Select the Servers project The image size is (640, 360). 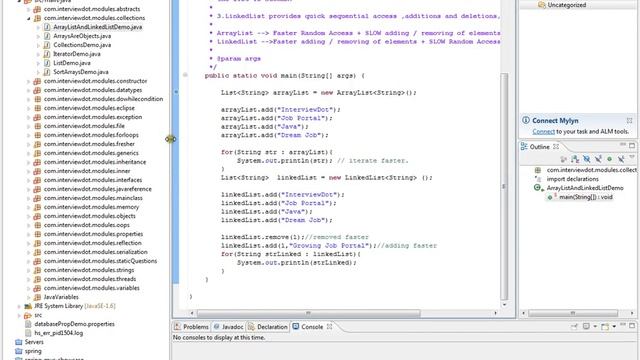(x=34, y=342)
